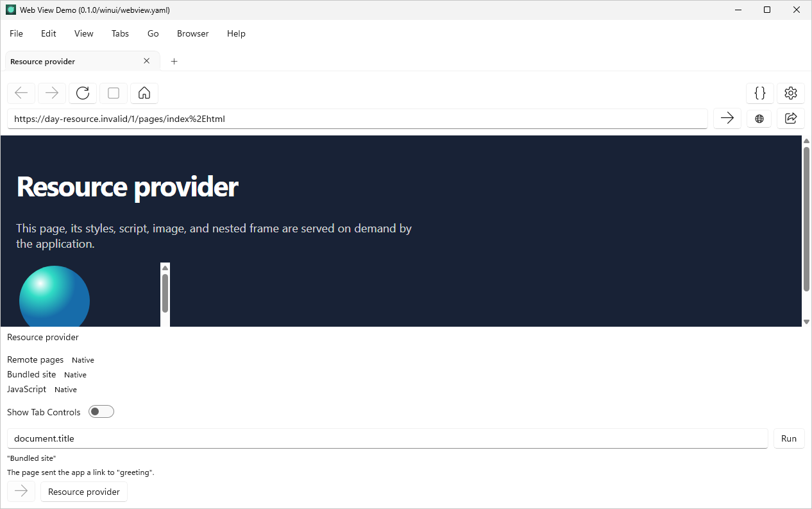Maximize the Web View Demo window
Image resolution: width=812 pixels, height=509 pixels.
pos(767,10)
